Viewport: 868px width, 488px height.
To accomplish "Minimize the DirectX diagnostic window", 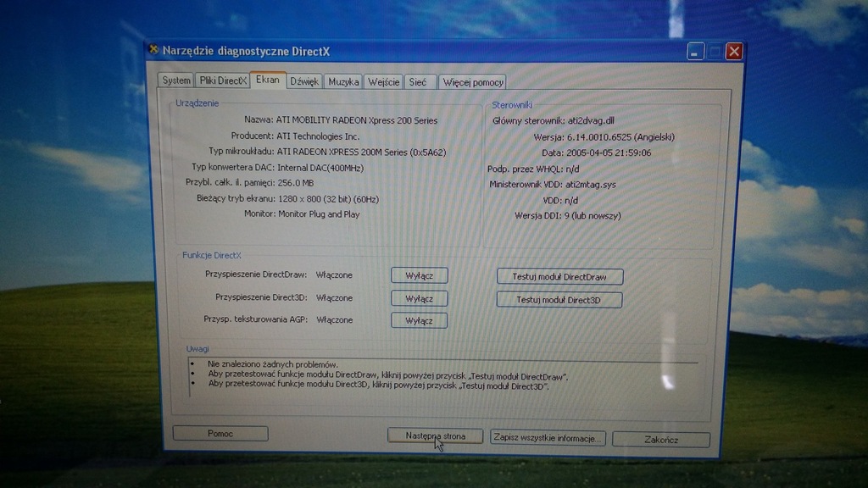I will click(695, 52).
